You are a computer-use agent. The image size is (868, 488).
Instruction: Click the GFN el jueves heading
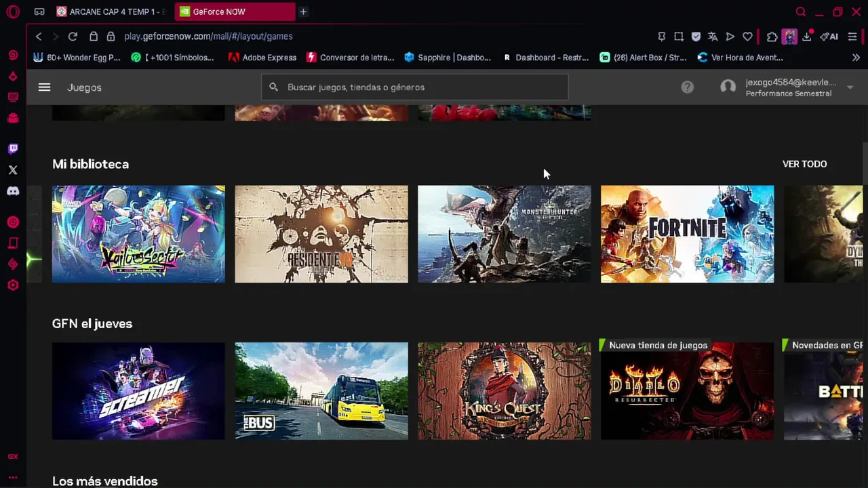tap(92, 324)
